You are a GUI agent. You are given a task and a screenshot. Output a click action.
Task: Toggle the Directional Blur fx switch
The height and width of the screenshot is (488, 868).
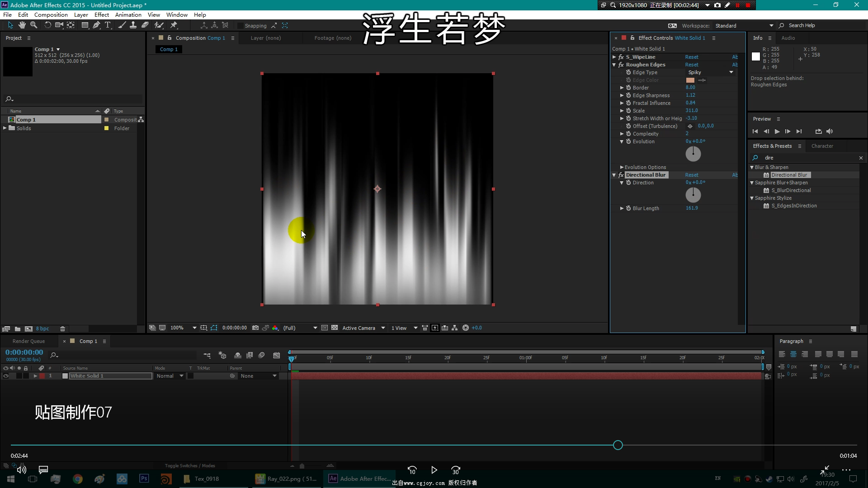pyautogui.click(x=621, y=175)
